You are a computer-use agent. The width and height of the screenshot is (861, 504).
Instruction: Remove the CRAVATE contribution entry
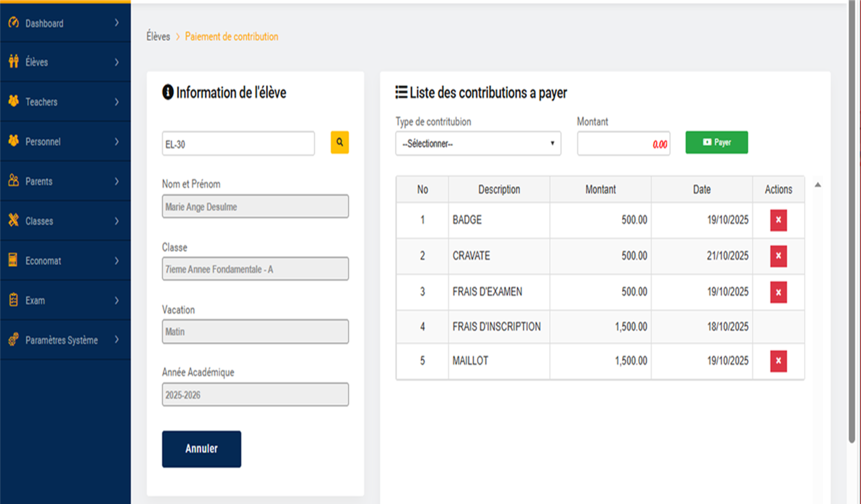click(778, 256)
